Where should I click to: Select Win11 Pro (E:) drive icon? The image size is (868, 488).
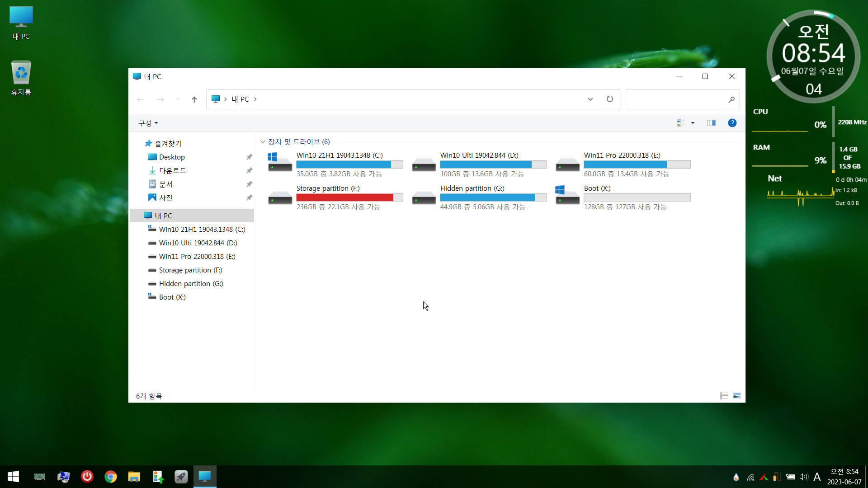pos(567,164)
